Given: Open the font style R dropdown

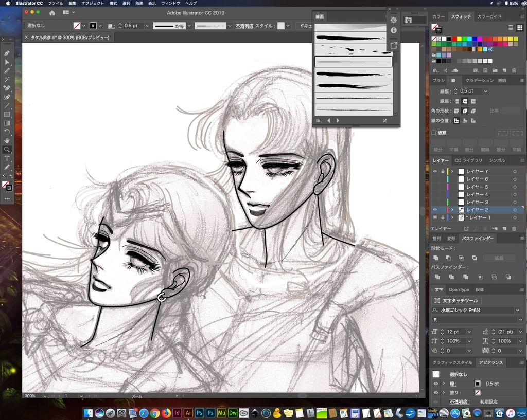Looking at the screenshot, I should coord(521,320).
